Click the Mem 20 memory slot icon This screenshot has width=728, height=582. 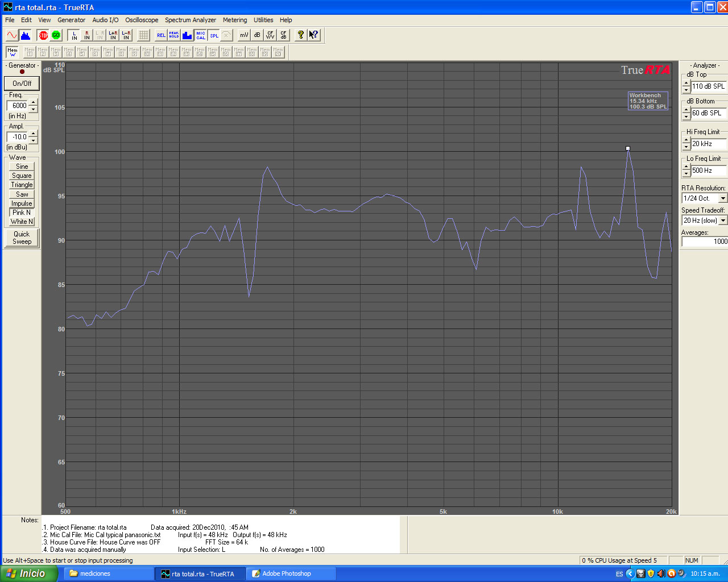click(x=278, y=52)
